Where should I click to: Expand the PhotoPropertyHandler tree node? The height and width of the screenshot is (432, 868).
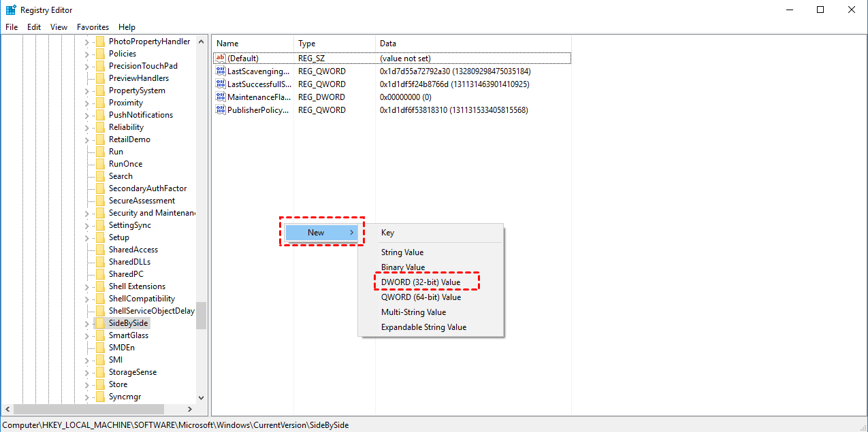pos(87,42)
